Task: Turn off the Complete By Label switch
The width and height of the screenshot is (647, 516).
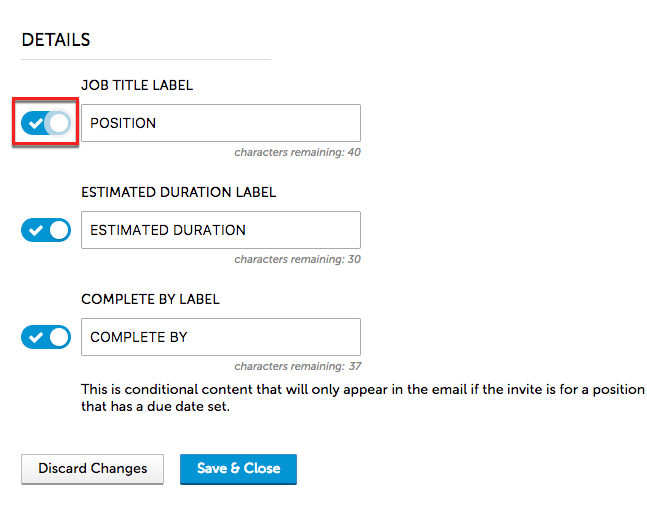Action: click(46, 337)
